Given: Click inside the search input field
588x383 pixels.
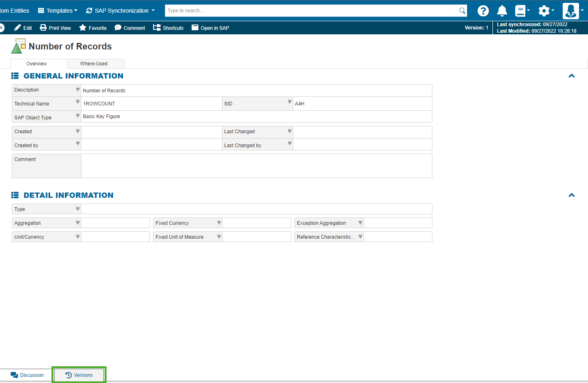Looking at the screenshot, I should tap(310, 11).
